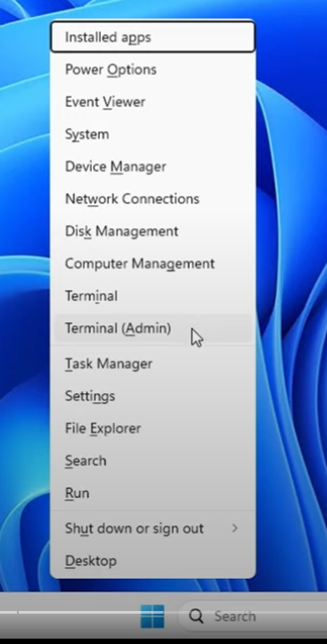Launch Terminal without admin rights

click(152, 296)
